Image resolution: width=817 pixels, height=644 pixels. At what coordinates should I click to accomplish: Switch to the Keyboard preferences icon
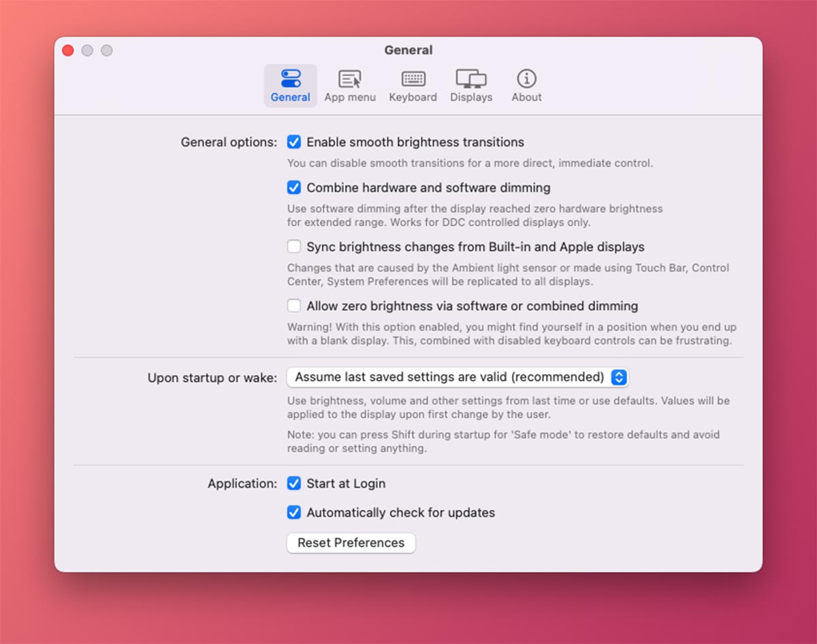click(x=413, y=79)
